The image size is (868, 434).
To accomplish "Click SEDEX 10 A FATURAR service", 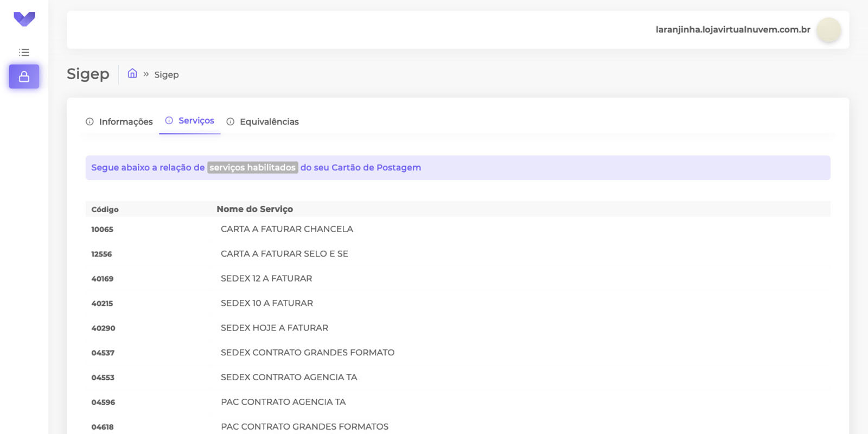I will [267, 303].
